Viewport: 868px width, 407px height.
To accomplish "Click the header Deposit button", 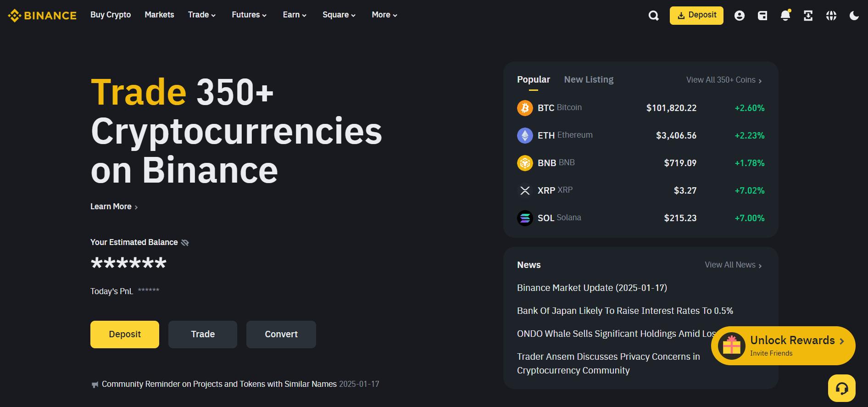I will point(696,16).
